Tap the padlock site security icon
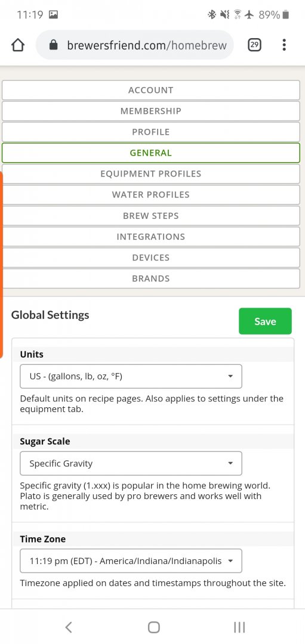 pos(54,45)
